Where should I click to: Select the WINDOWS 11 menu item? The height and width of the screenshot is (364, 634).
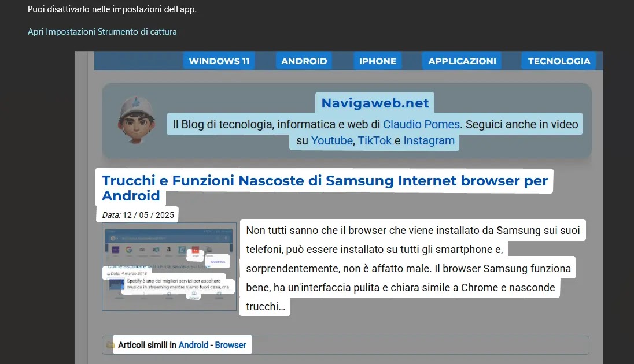(x=219, y=61)
